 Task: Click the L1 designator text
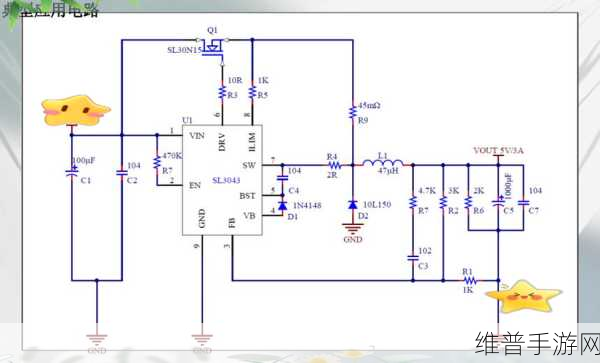tap(383, 155)
